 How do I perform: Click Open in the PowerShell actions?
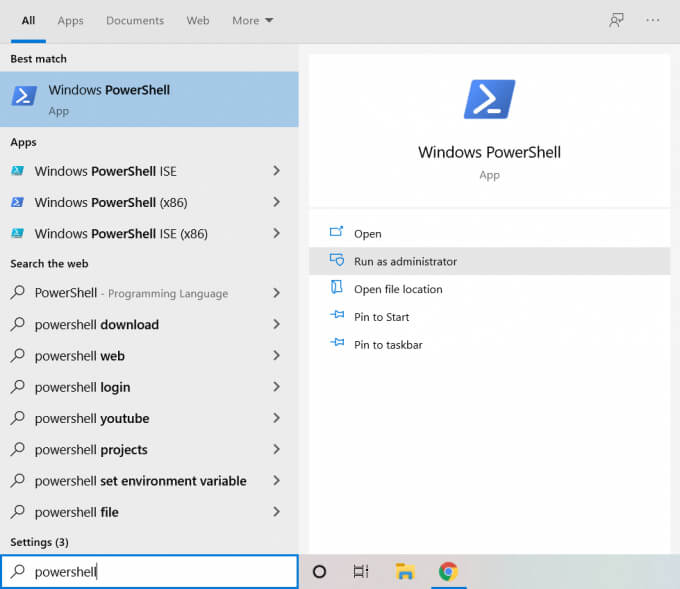pos(490,234)
